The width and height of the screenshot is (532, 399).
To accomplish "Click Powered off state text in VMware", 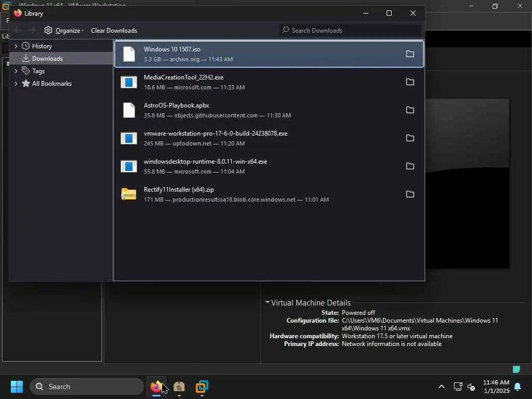I will pos(358,312).
